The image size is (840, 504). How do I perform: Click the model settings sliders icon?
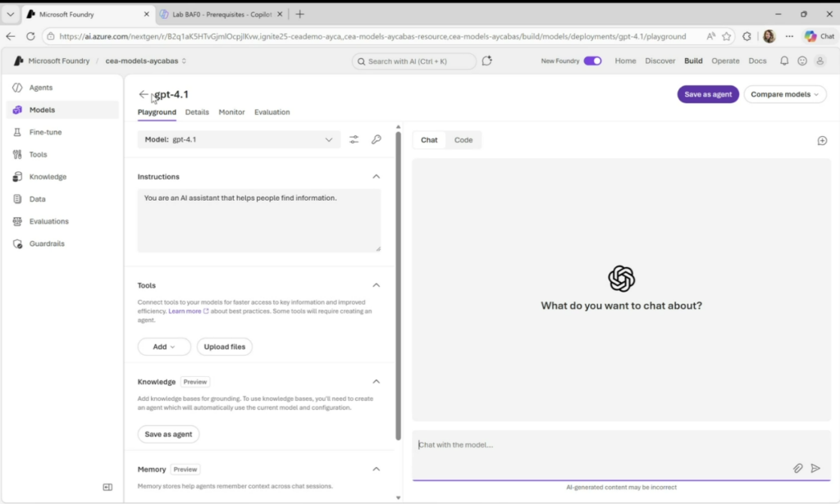pyautogui.click(x=354, y=139)
